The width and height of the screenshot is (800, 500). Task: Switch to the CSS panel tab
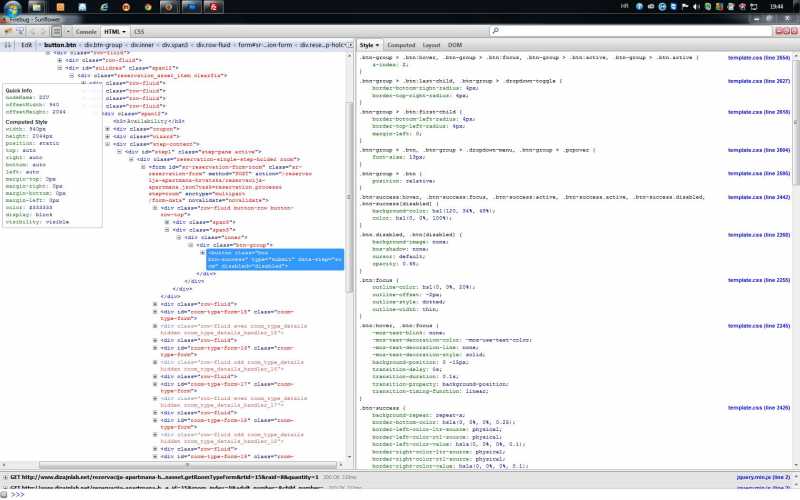point(138,31)
